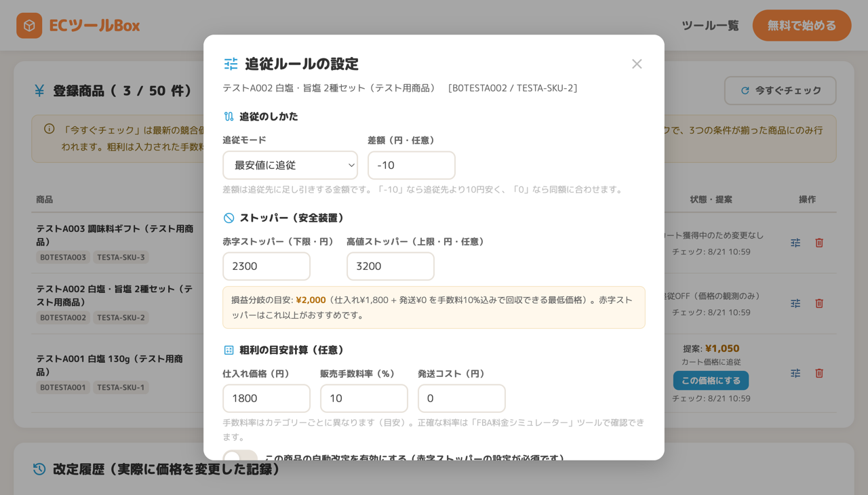The height and width of the screenshot is (495, 868).
Task: Open rule settings icon in テストA002 row
Action: pos(795,303)
